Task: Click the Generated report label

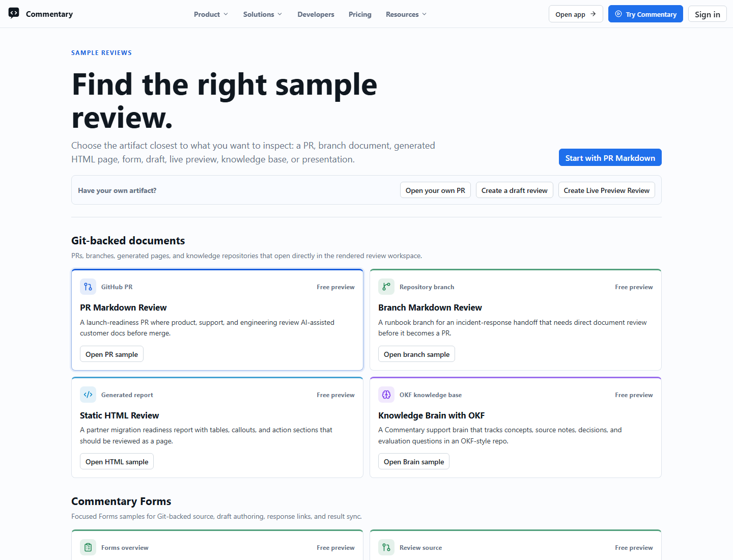Action: click(127, 395)
